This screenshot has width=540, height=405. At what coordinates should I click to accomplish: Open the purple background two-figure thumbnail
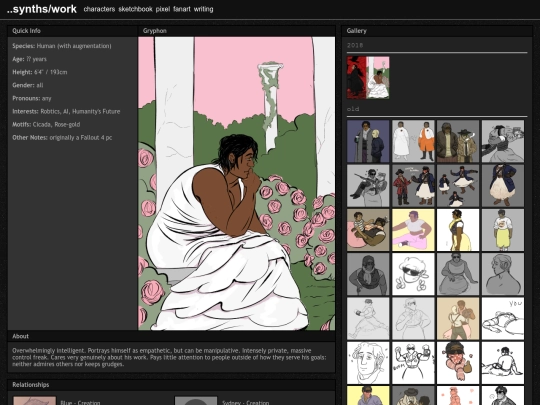[368, 141]
